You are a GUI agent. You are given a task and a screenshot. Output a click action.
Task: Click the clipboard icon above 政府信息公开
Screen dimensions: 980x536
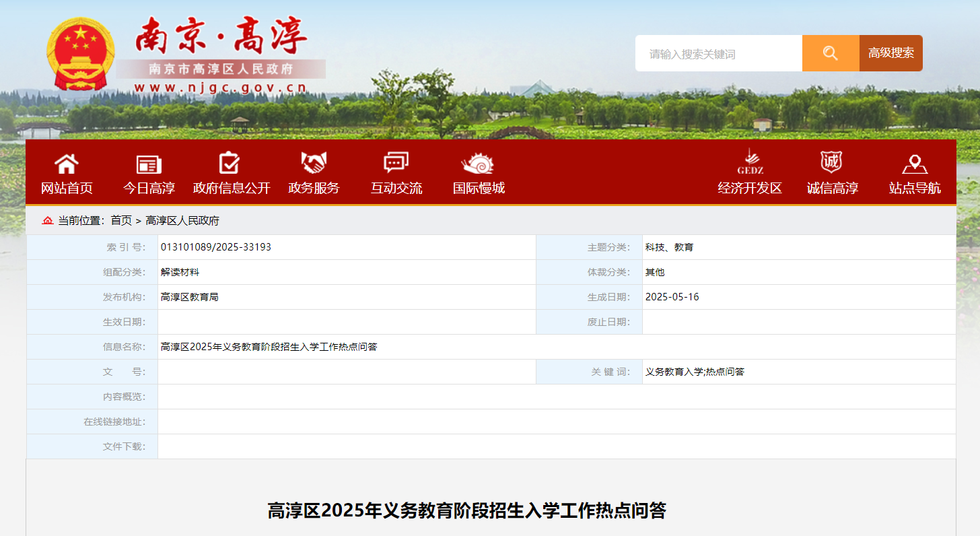point(230,163)
